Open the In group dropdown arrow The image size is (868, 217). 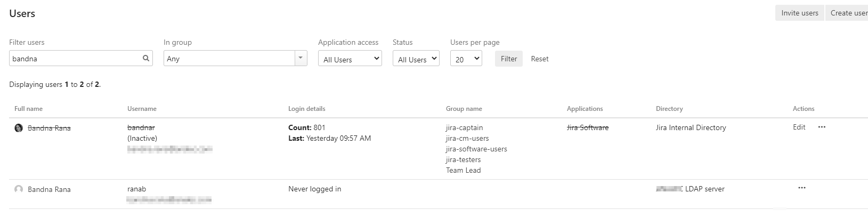point(302,58)
